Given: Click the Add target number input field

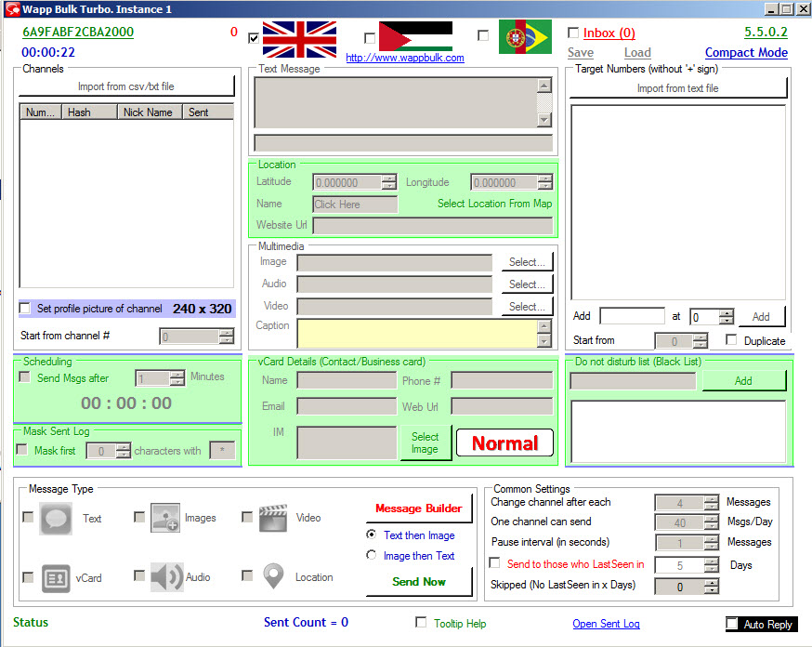Looking at the screenshot, I should [x=633, y=316].
